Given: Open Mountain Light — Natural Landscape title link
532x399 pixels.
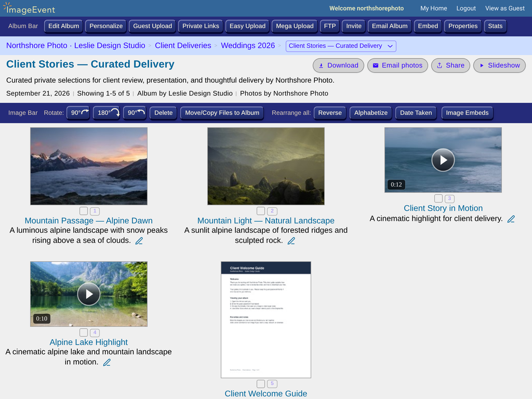Looking at the screenshot, I should point(265,220).
